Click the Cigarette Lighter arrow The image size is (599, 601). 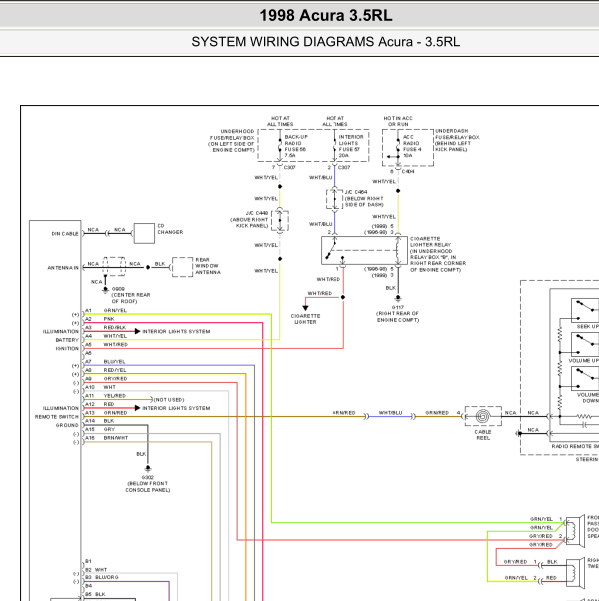[x=305, y=308]
